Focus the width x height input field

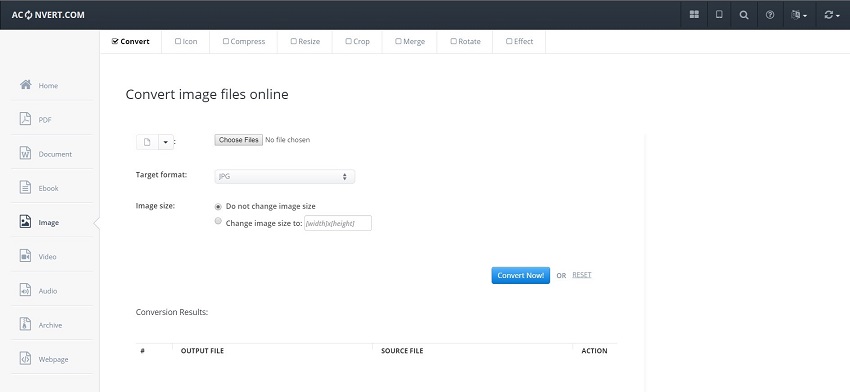click(x=338, y=223)
